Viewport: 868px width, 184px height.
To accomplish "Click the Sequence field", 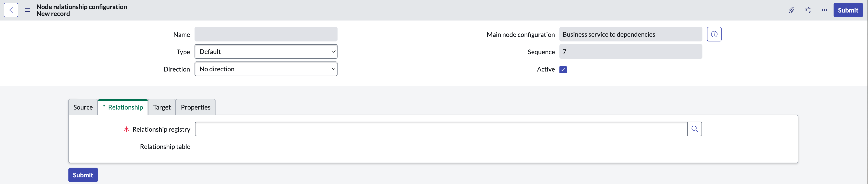I will coord(631,51).
